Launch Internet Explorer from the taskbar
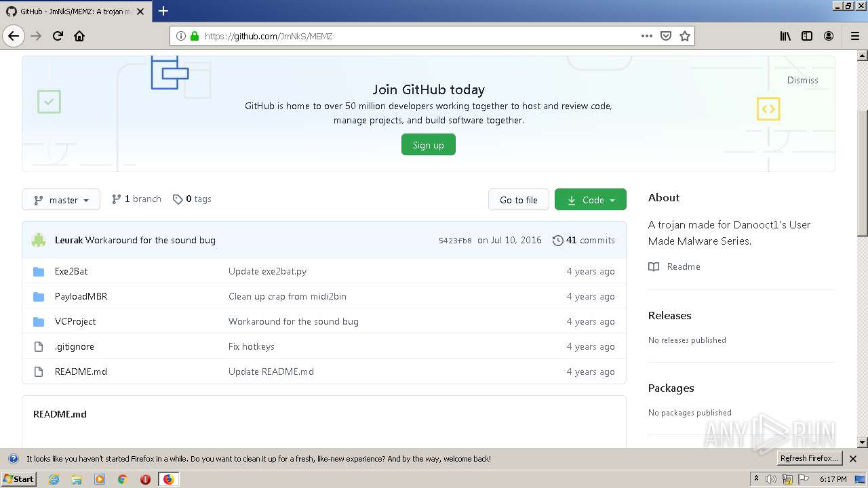 pos(54,479)
